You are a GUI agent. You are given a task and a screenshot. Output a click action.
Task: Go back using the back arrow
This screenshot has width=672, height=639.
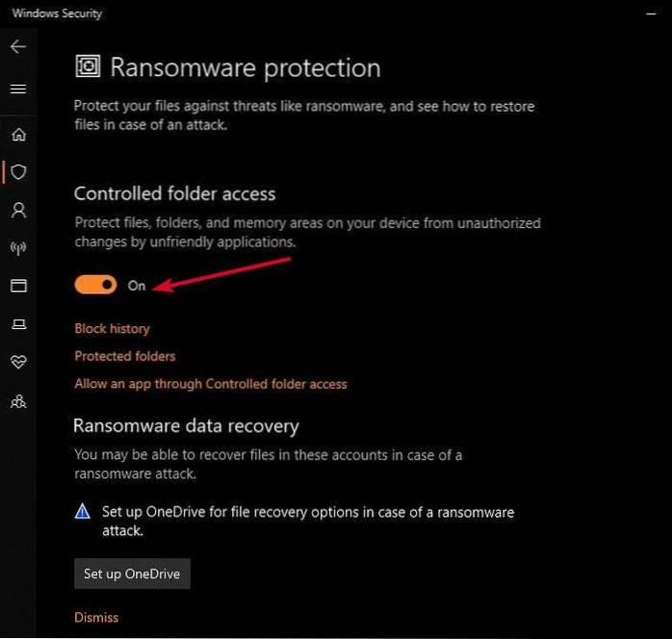coord(18,46)
